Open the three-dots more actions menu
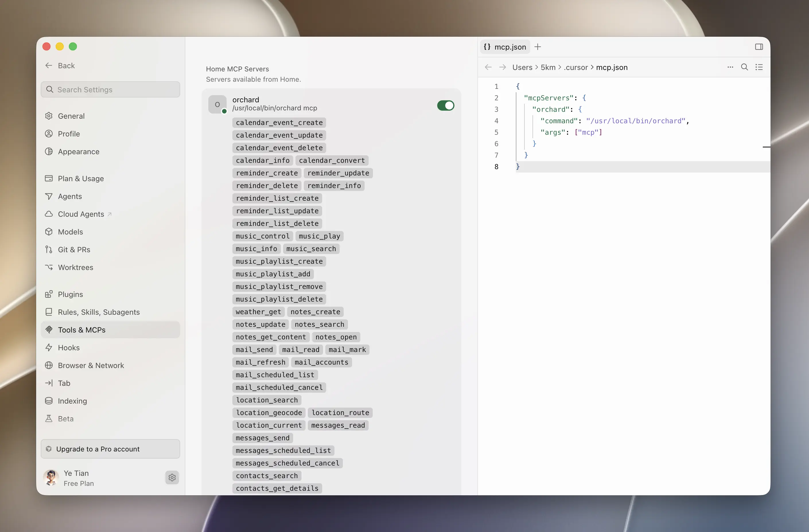This screenshot has width=809, height=532. (730, 67)
